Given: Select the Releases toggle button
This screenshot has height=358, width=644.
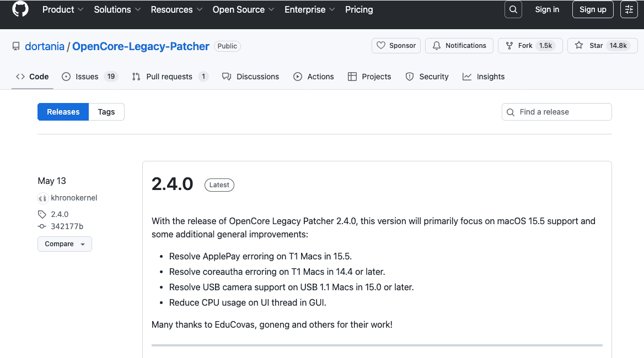Looking at the screenshot, I should point(63,112).
